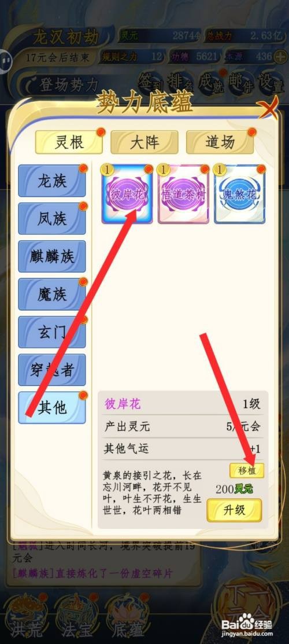Image resolution: width=289 pixels, height=644 pixels.
Task: Select the 彼岸花 spirit root icon
Action: [x=127, y=194]
